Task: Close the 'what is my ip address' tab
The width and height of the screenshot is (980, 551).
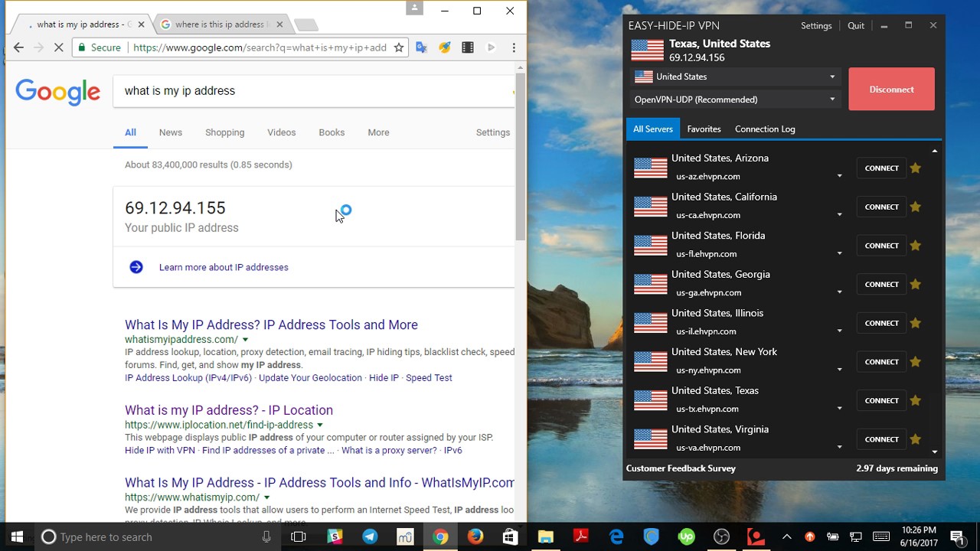Action: pyautogui.click(x=140, y=24)
